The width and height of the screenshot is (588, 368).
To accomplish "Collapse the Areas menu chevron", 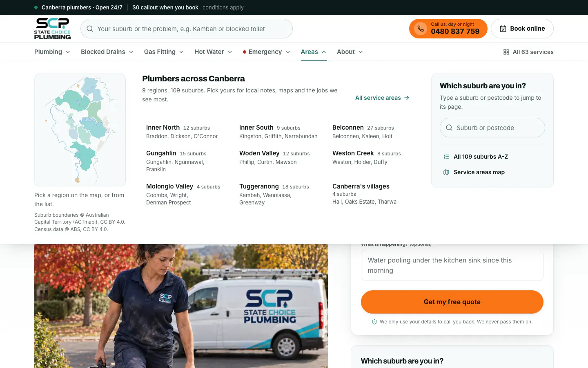I will point(324,52).
